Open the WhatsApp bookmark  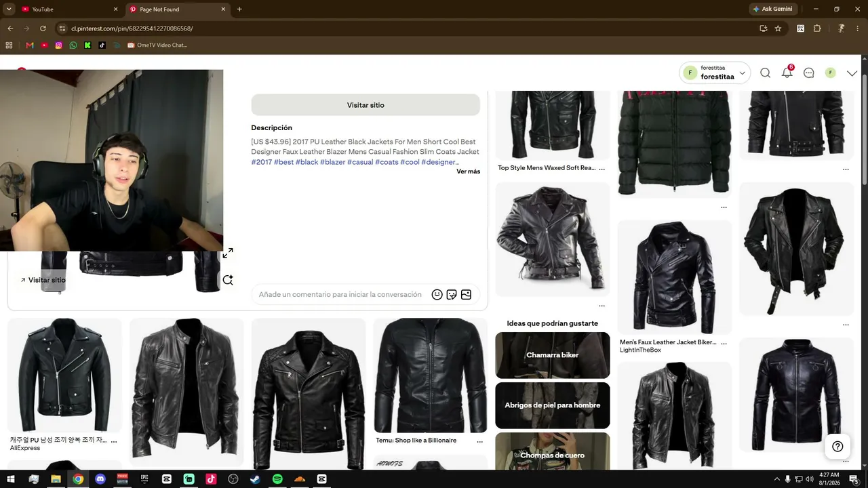point(73,45)
